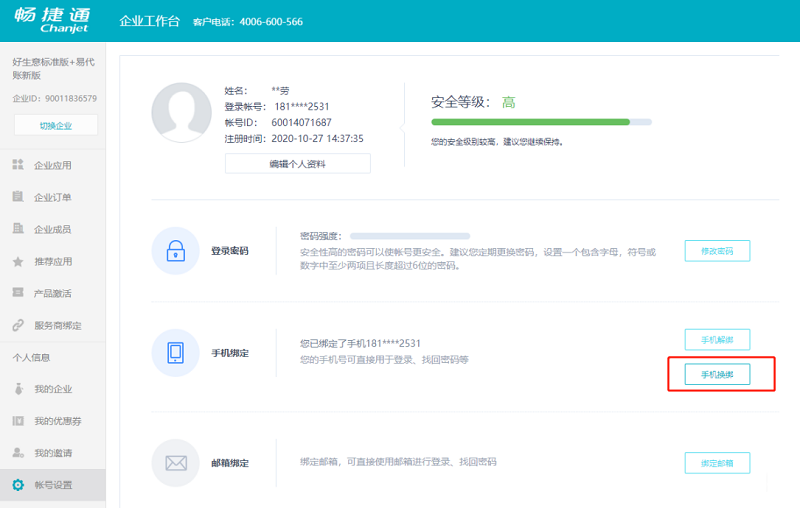Click 编辑个人资料 button
800x508 pixels.
[x=297, y=164]
